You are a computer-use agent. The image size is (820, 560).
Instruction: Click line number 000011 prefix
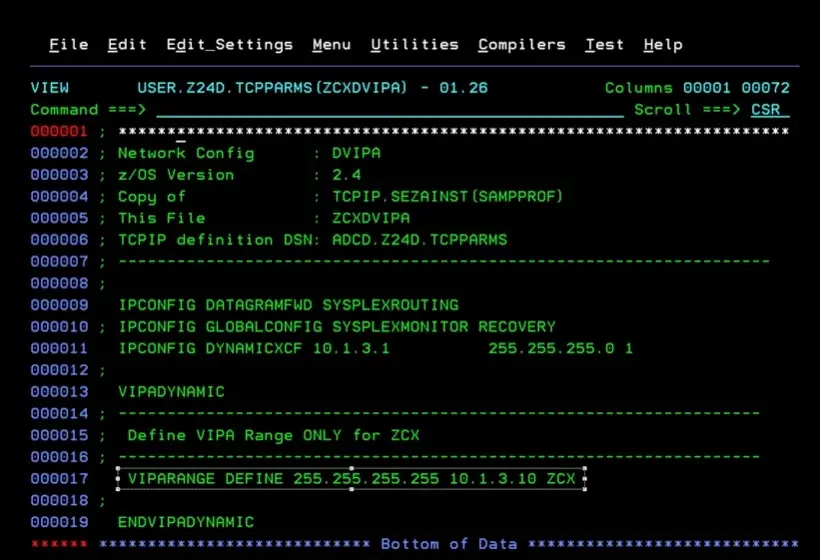coord(59,348)
